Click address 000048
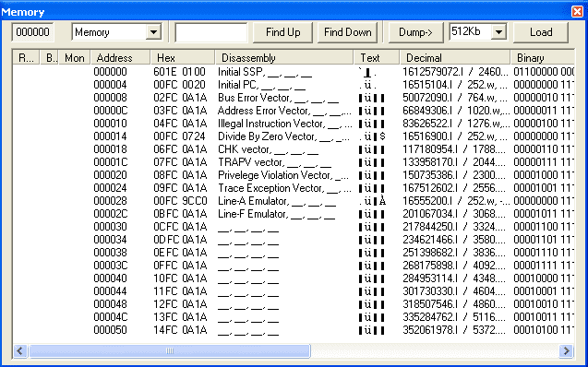 tap(110, 304)
